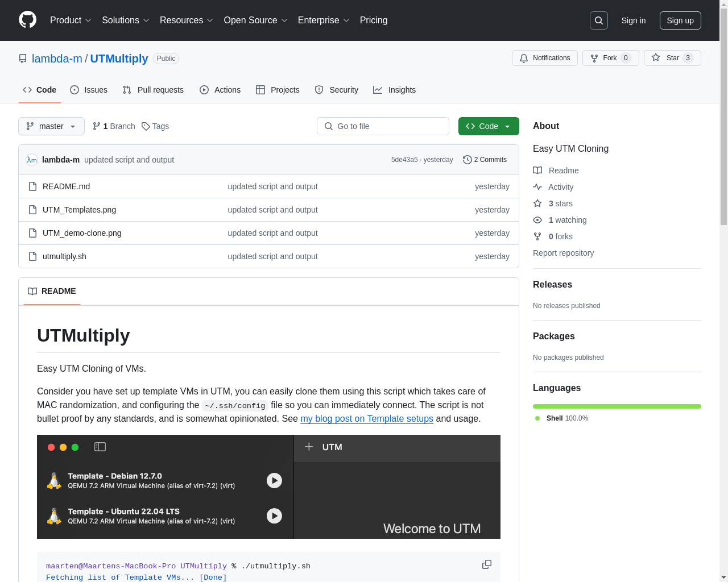The width and height of the screenshot is (728, 582).
Task: Click the file icon next to UTM_Templates.png
Action: pyautogui.click(x=32, y=210)
